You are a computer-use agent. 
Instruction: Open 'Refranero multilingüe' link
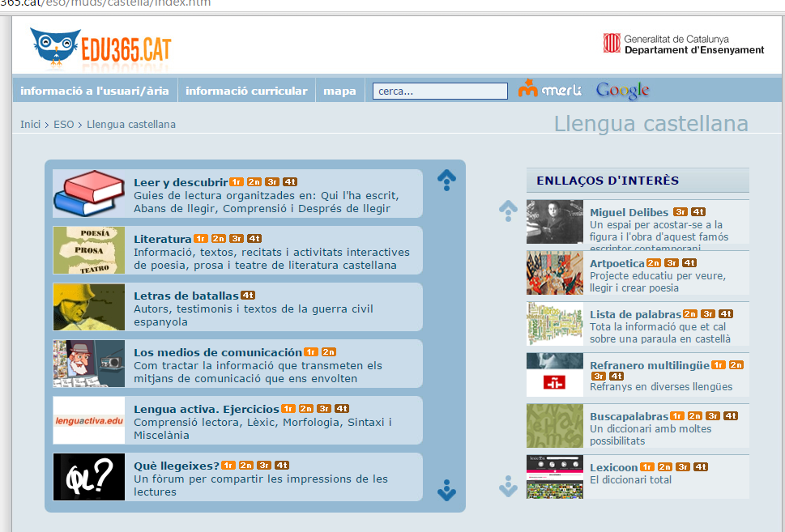coord(649,365)
